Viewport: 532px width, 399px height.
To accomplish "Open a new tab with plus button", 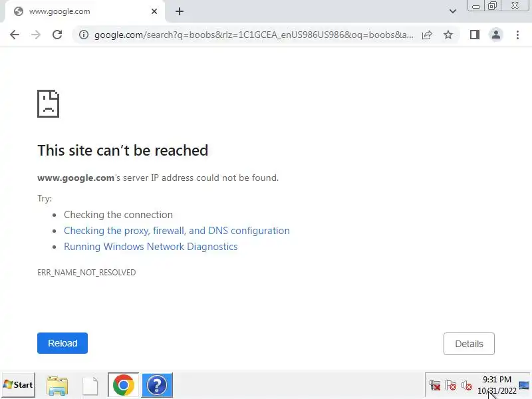I will coord(180,11).
